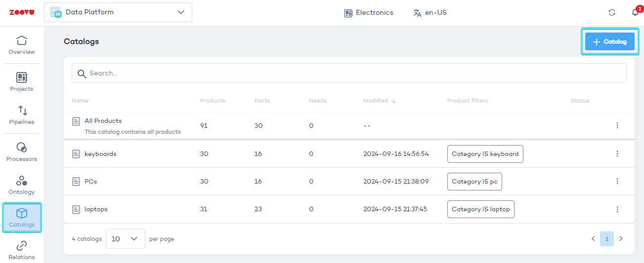Image resolution: width=644 pixels, height=263 pixels.
Task: Select the Catalogs sidebar tab
Action: 22,218
